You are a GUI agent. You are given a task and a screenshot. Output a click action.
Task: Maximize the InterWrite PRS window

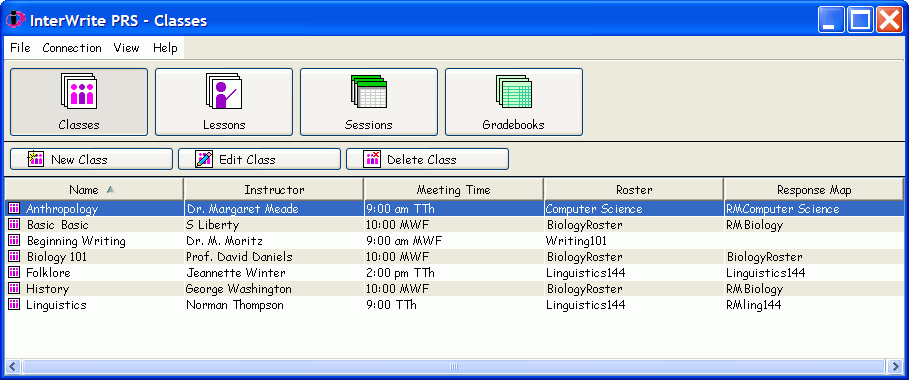click(x=860, y=20)
